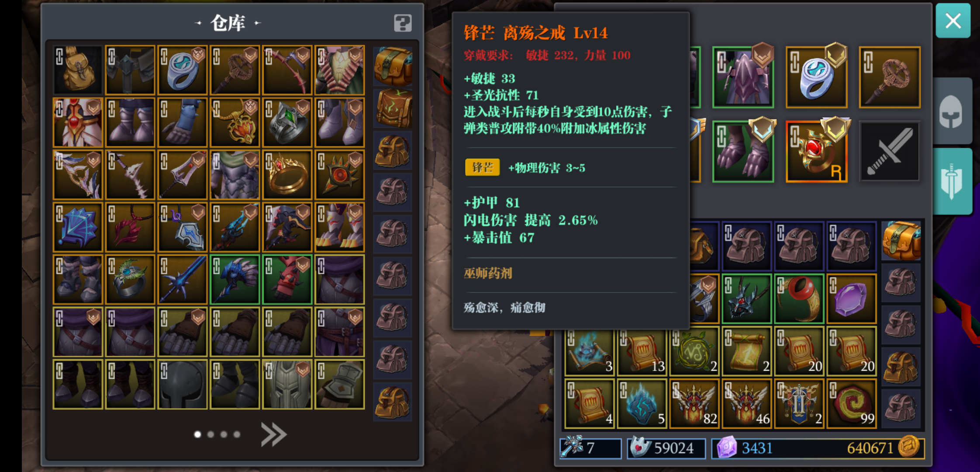The width and height of the screenshot is (980, 472).
Task: Open the green-marked brown warehouse bag
Action: [393, 108]
